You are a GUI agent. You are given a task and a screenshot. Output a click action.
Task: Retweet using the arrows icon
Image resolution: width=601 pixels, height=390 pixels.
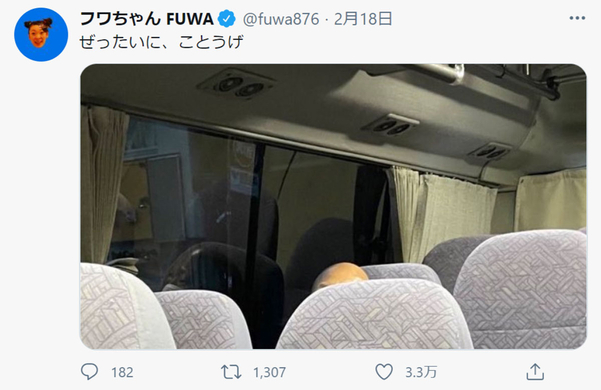click(x=231, y=372)
